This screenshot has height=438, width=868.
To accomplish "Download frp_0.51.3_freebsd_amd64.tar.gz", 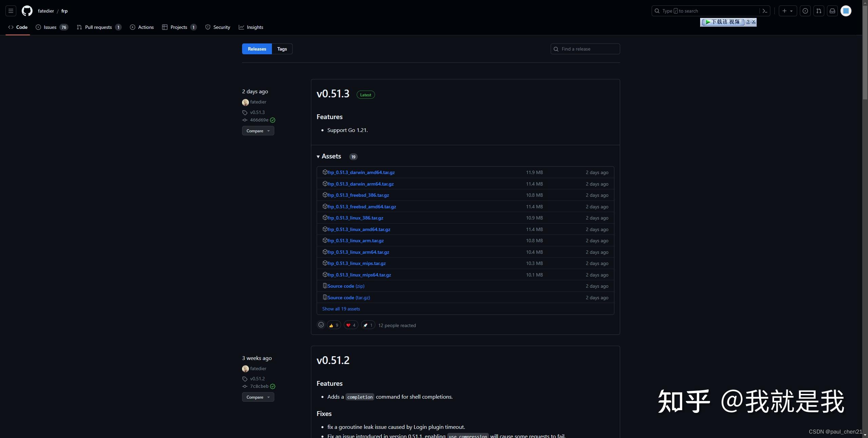I will 362,207.
